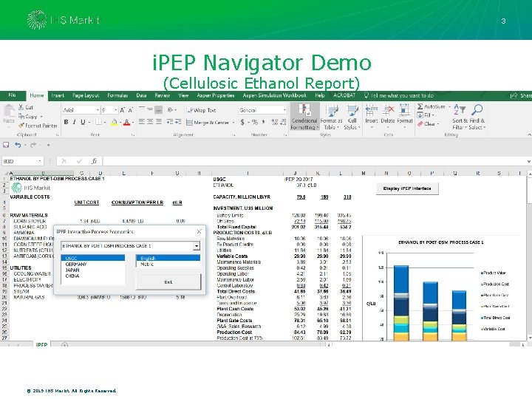The width and height of the screenshot is (532, 399).
Task: Expand the formula bar chevron
Action: tap(528, 161)
